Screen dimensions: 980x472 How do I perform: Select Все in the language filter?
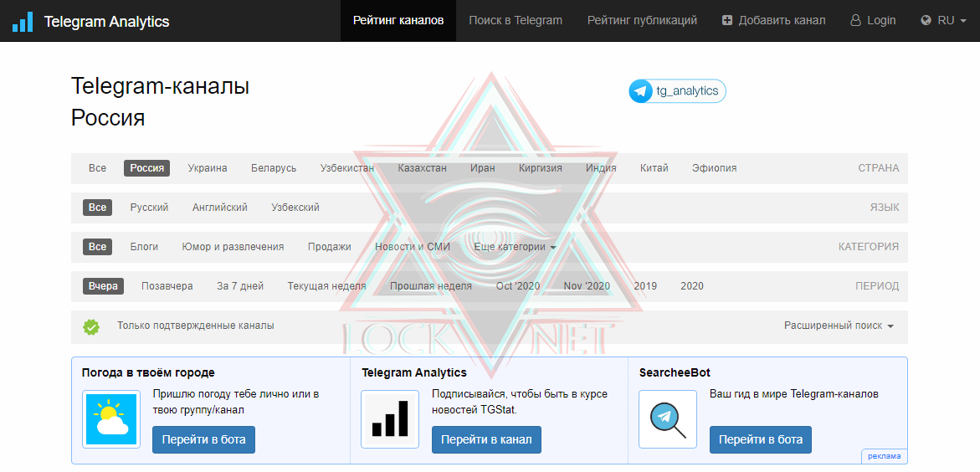point(98,208)
